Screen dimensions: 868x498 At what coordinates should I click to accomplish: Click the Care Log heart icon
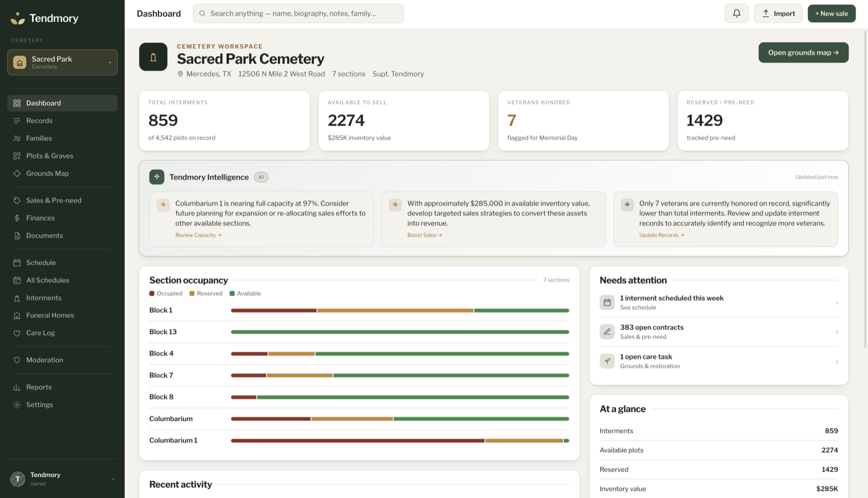(x=17, y=333)
